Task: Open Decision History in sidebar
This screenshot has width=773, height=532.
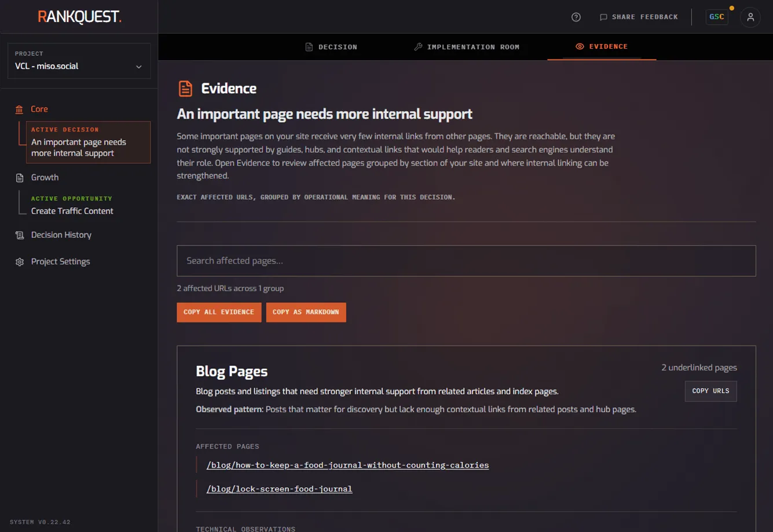Action: 61,234
